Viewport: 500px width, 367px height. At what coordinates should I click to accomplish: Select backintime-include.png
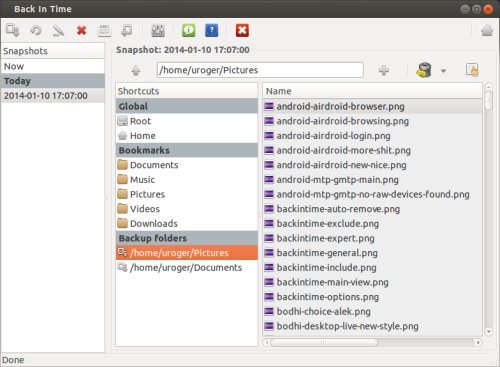pos(372,268)
